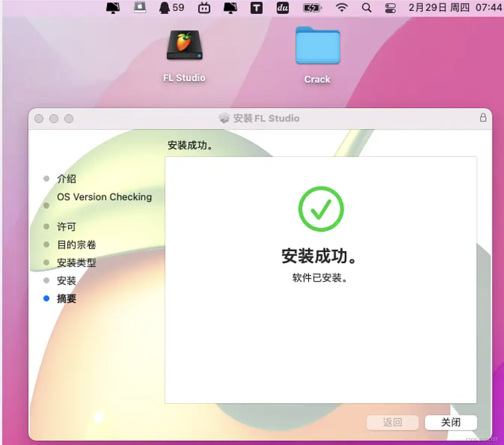The image size is (504, 445).
Task: Click the green success checkmark icon
Action: 321,209
